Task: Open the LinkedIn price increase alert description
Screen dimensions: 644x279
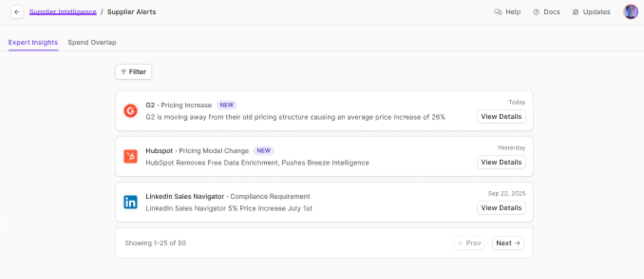Action: pyautogui.click(x=229, y=208)
